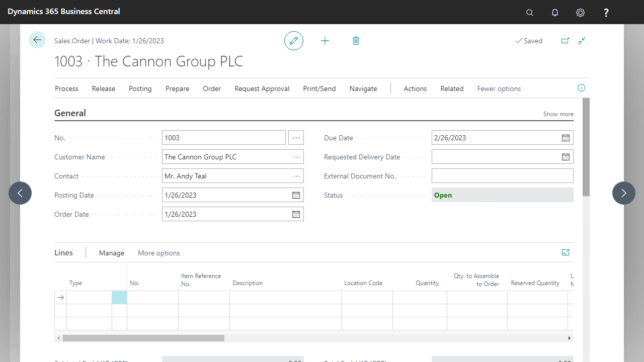Image resolution: width=644 pixels, height=362 pixels.
Task: Click the Description column header
Action: pos(248,283)
